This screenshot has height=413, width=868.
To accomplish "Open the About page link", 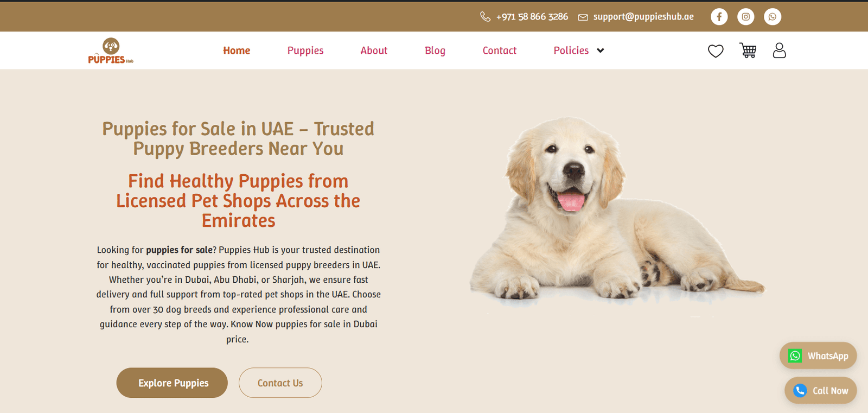I will pos(374,50).
